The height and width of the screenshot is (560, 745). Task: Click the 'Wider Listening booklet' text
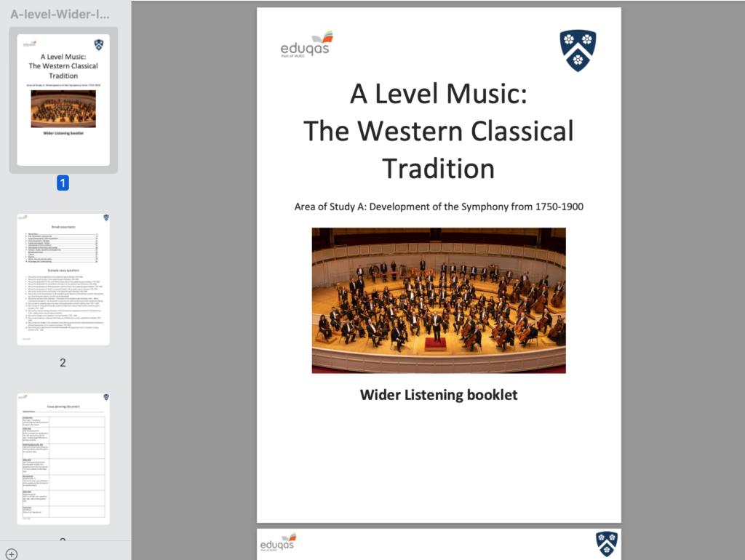(439, 395)
